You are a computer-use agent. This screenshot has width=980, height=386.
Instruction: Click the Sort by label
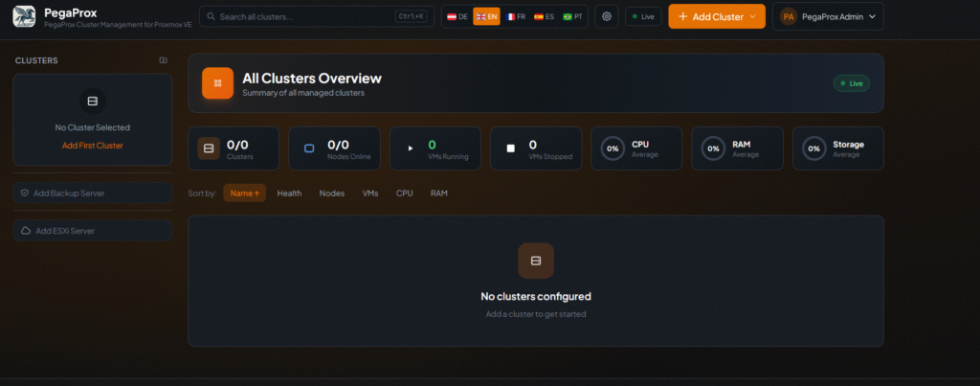pyautogui.click(x=203, y=193)
